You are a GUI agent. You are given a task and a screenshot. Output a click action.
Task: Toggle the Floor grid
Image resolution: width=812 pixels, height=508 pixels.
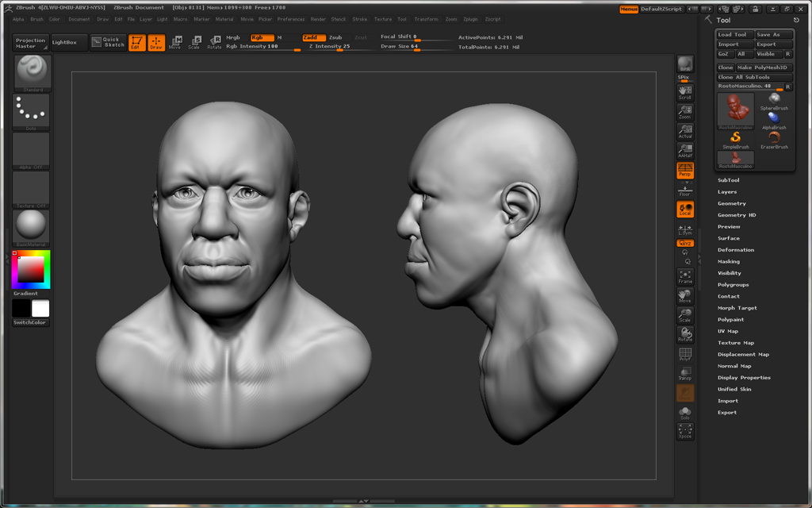point(685,190)
